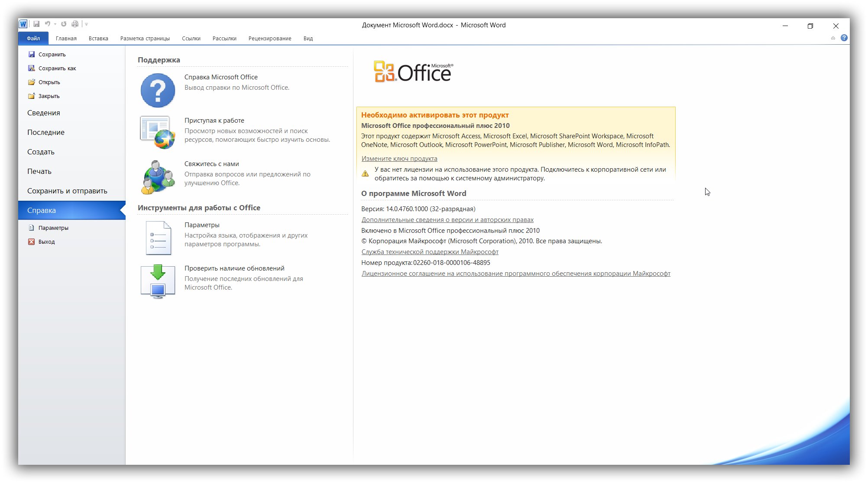Viewport: 868px width, 483px height.
Task: Click the Измените ключ продукта link
Action: pos(399,159)
